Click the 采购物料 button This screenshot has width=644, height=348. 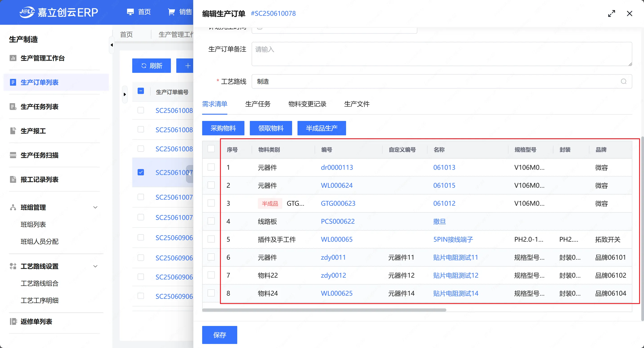tap(223, 128)
